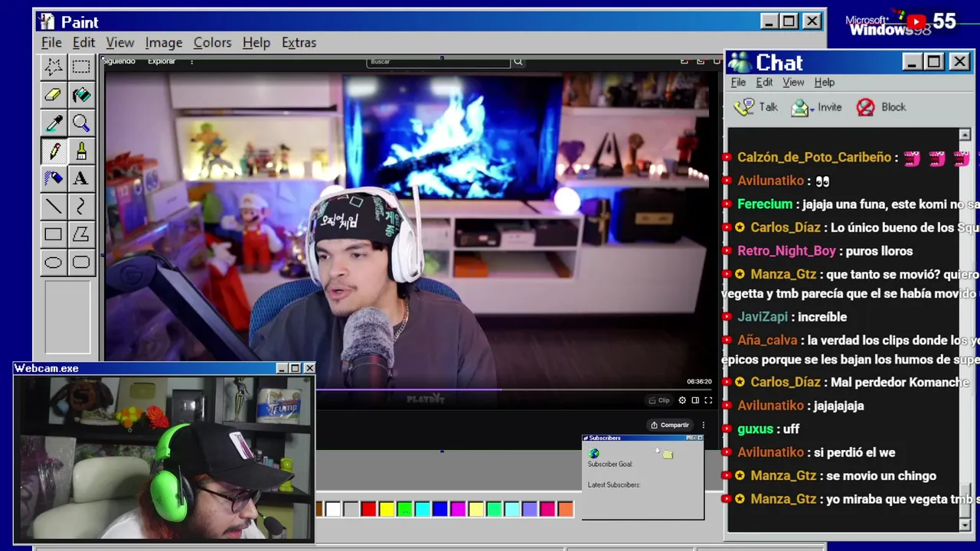Select the Curve tool in Paint

[81, 207]
